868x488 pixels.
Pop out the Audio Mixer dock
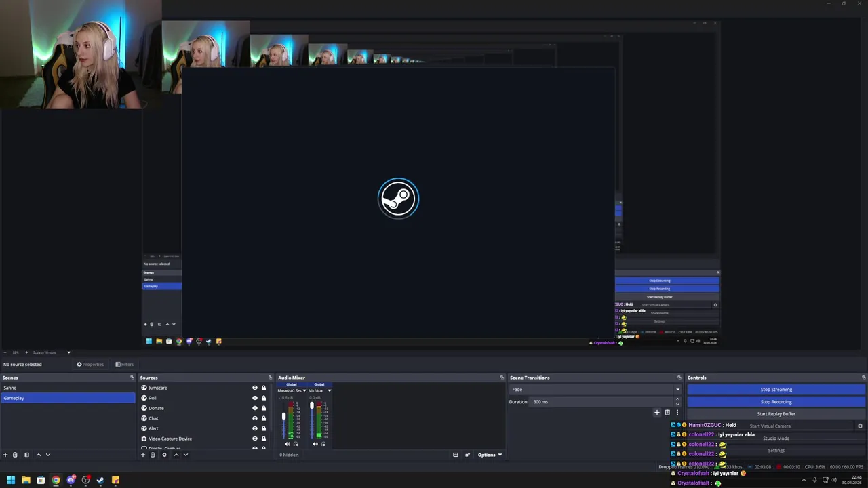coord(502,378)
